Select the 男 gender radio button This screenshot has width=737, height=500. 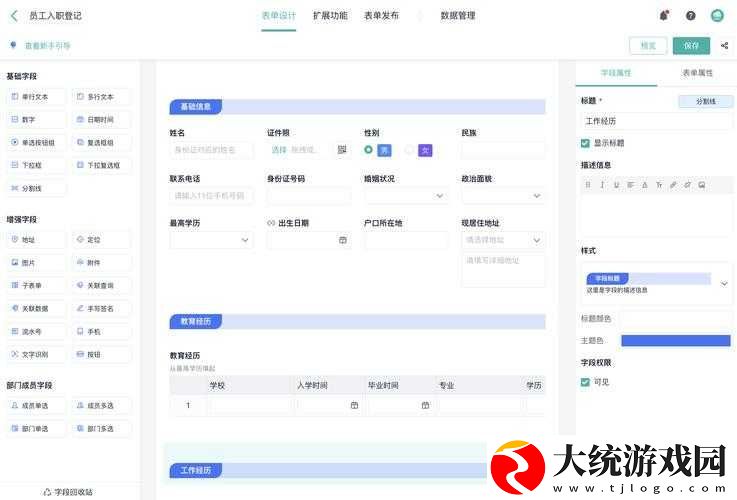coord(368,150)
